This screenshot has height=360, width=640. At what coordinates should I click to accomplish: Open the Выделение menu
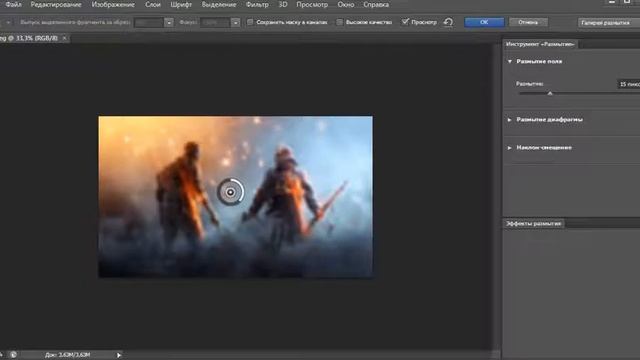click(x=219, y=5)
